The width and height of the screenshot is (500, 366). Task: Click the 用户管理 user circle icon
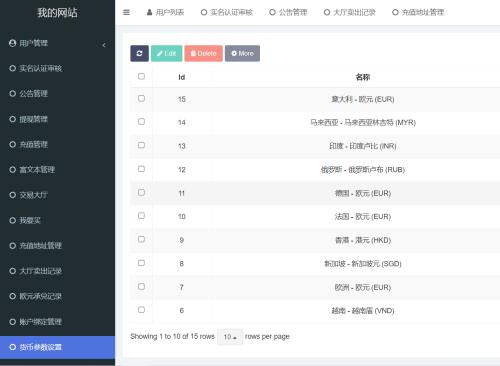click(13, 43)
